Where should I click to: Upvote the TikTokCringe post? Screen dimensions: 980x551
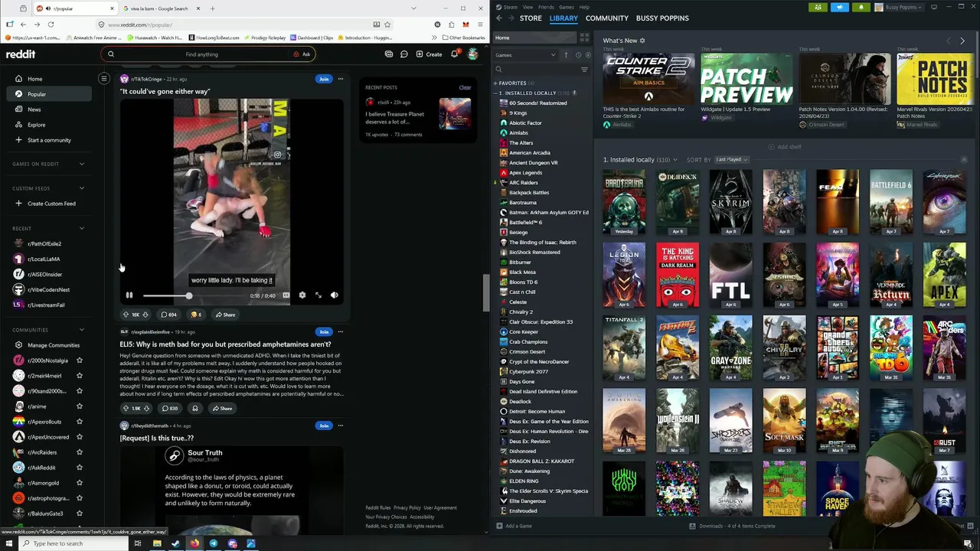tap(126, 315)
